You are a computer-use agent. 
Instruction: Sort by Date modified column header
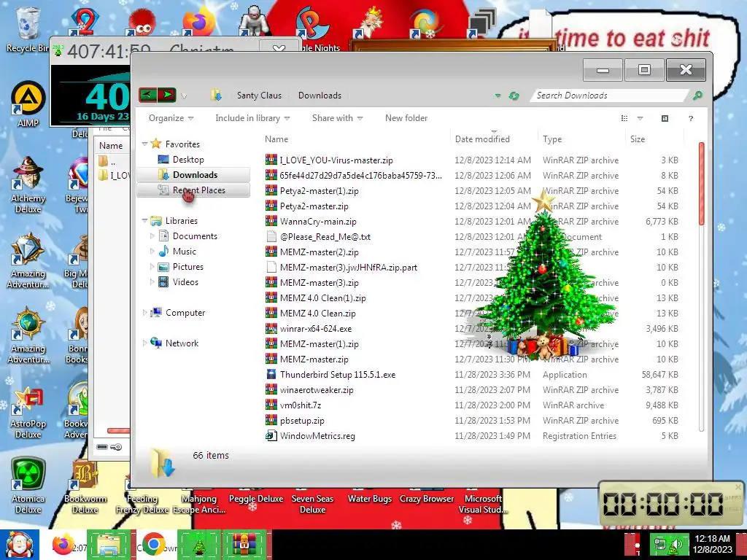tap(482, 139)
